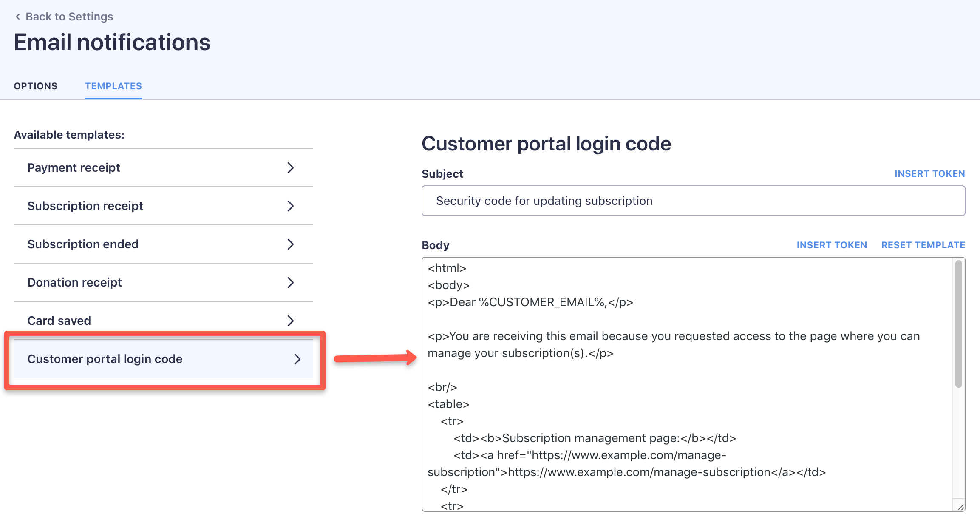The image size is (980, 528).
Task: Click the body textarea resize handle
Action: pyautogui.click(x=960, y=507)
